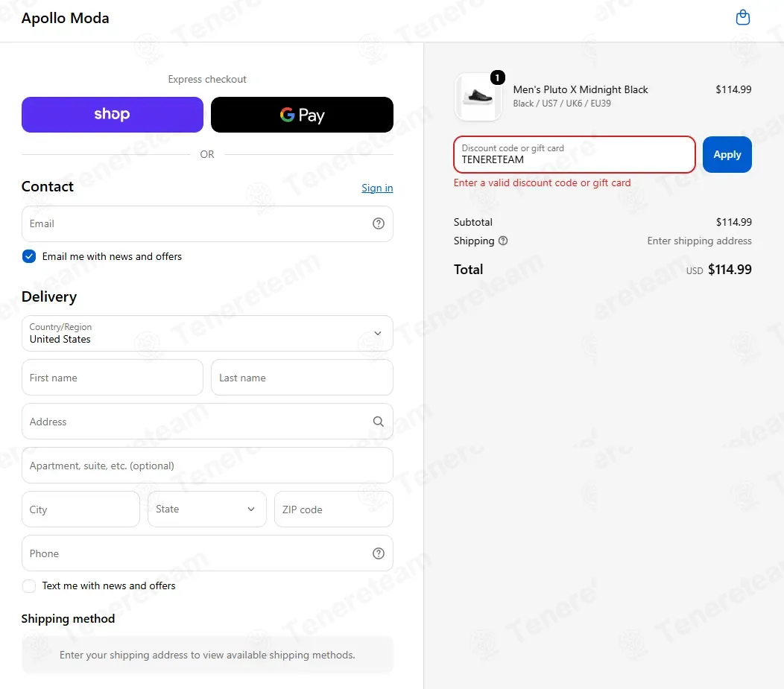Apply the discount code
This screenshot has width=784, height=689.
pyautogui.click(x=727, y=154)
